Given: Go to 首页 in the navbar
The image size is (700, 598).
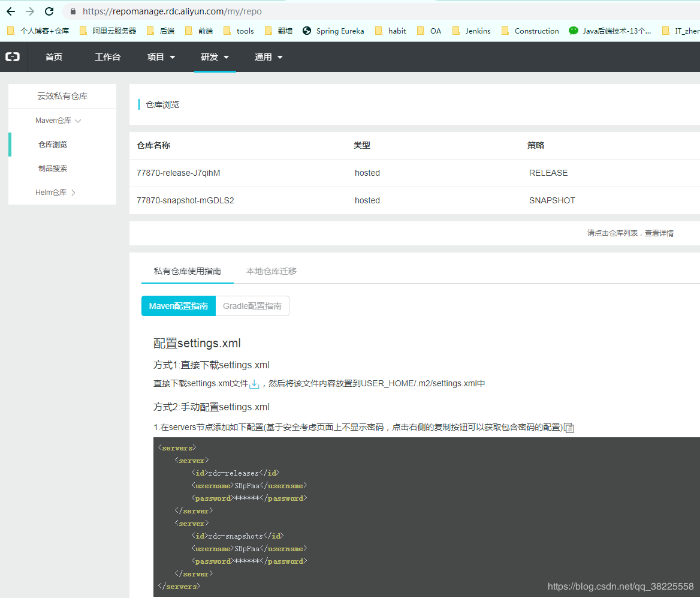Looking at the screenshot, I should pos(54,57).
